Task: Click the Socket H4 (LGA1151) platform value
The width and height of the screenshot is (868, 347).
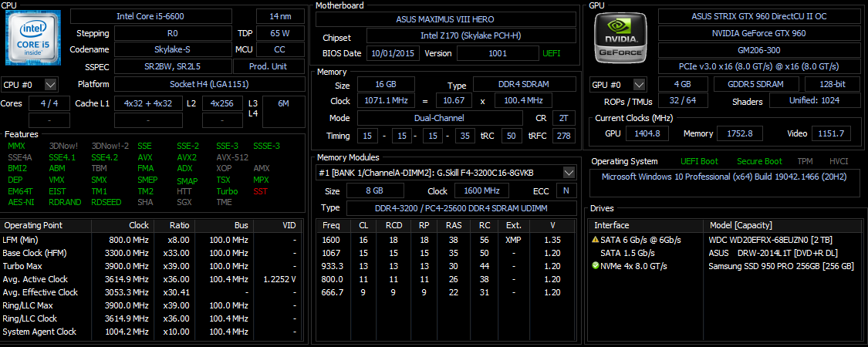Action: tap(210, 85)
